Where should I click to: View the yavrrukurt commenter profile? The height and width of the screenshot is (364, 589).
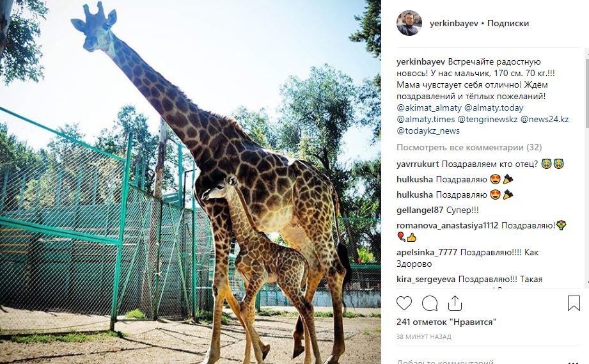418,164
